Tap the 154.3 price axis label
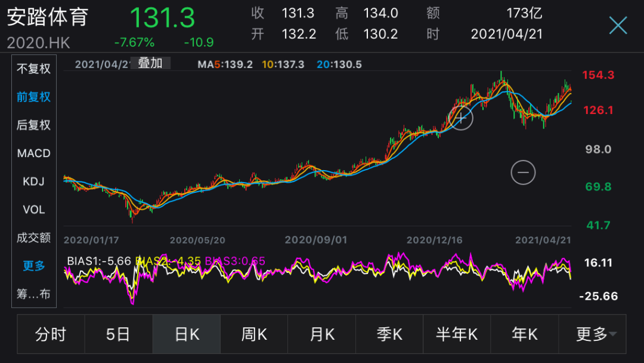Image resolution: width=644 pixels, height=363 pixels. click(598, 75)
